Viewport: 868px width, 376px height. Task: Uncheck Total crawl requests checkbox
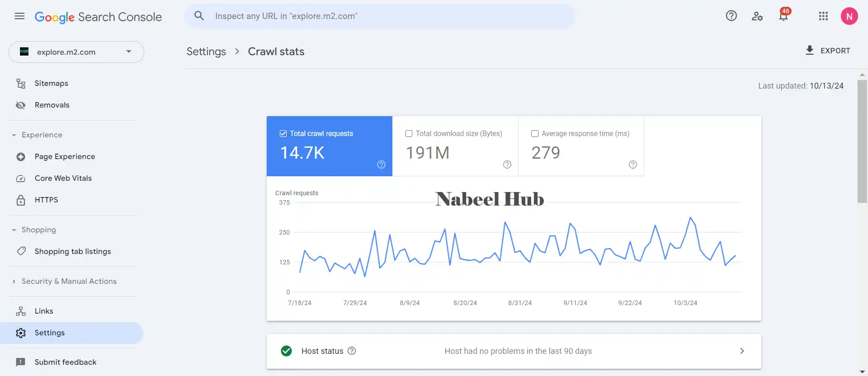(283, 134)
